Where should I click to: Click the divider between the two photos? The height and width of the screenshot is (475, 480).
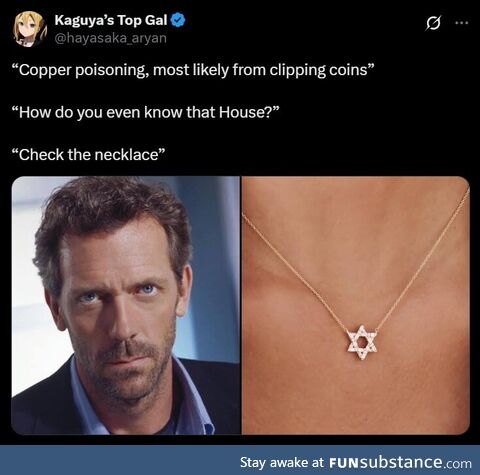pyautogui.click(x=241, y=305)
